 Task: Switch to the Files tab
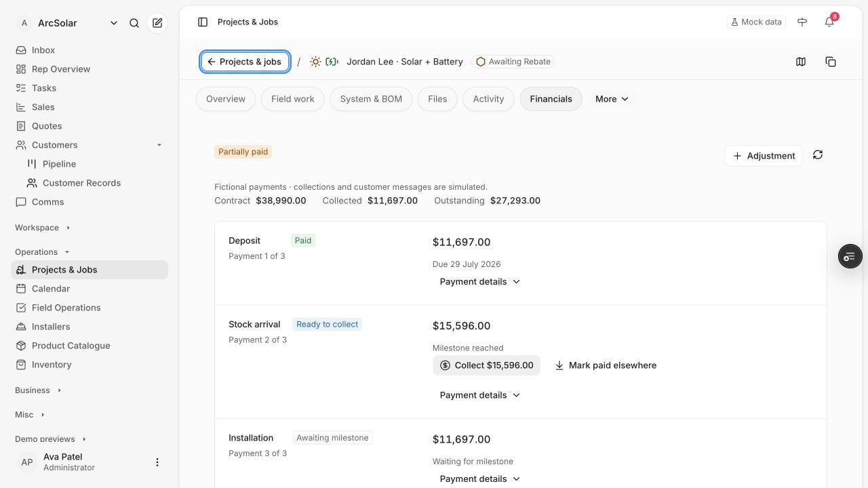point(437,99)
